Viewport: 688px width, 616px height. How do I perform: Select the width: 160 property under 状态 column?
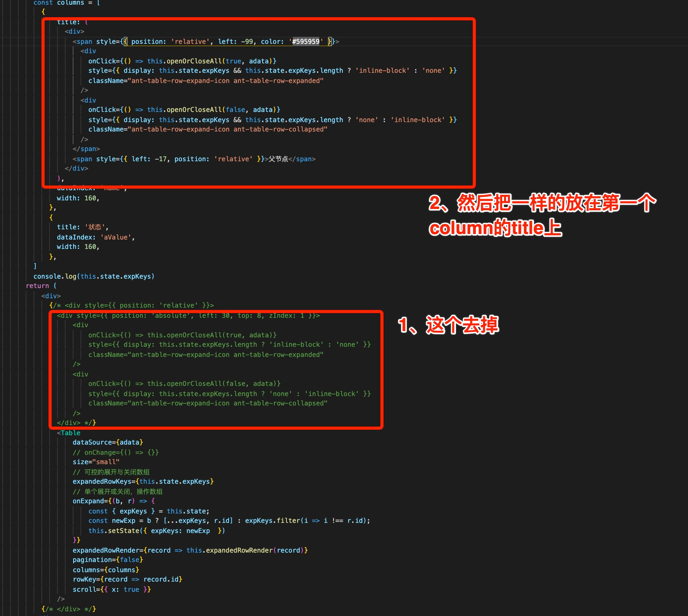click(x=77, y=247)
